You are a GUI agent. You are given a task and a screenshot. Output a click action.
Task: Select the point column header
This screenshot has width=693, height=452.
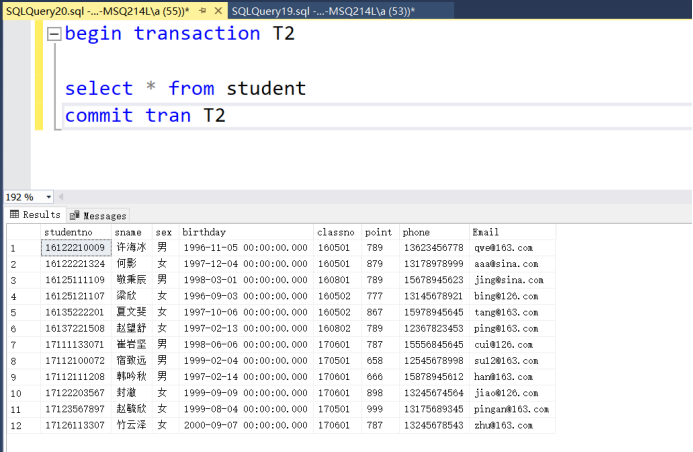click(380, 232)
